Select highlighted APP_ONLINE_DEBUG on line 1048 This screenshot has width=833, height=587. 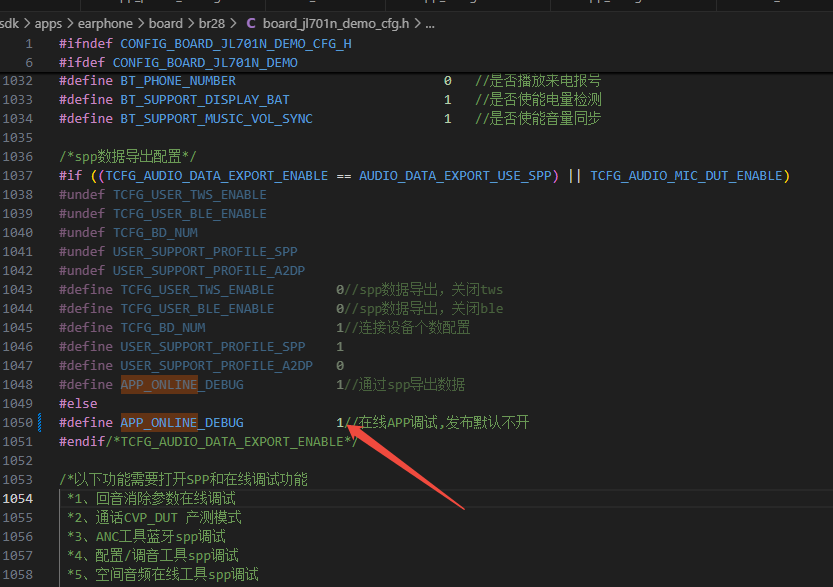(x=182, y=385)
